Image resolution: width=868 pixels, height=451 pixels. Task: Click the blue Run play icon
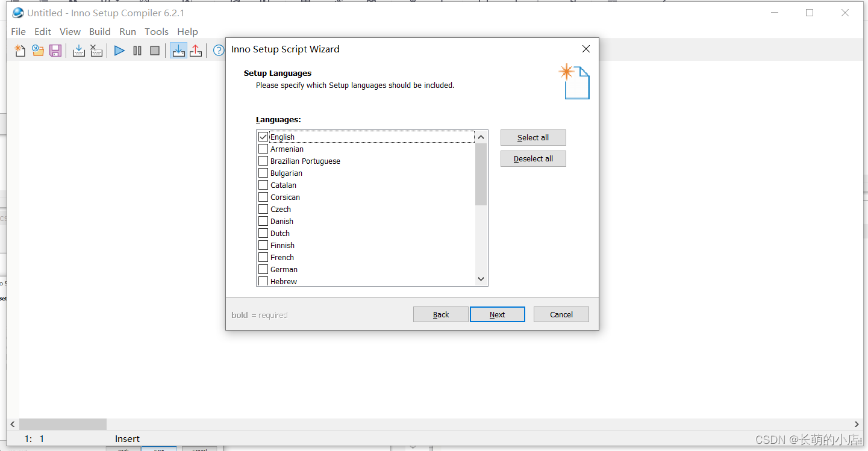pos(119,51)
